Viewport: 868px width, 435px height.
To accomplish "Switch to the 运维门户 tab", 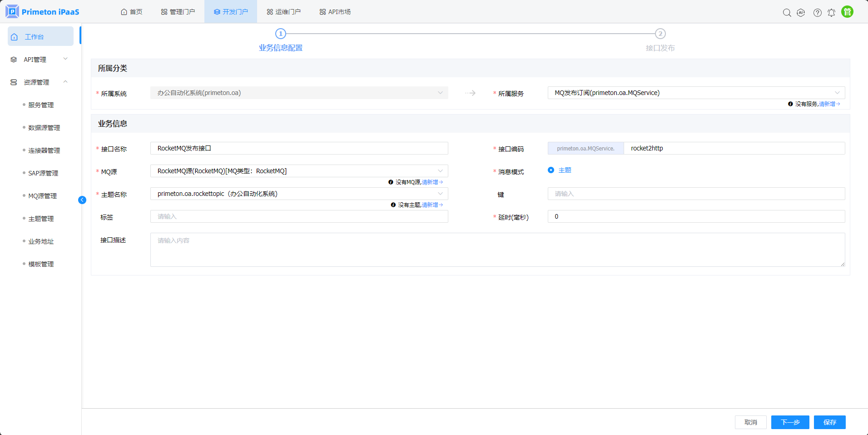I will click(x=283, y=12).
